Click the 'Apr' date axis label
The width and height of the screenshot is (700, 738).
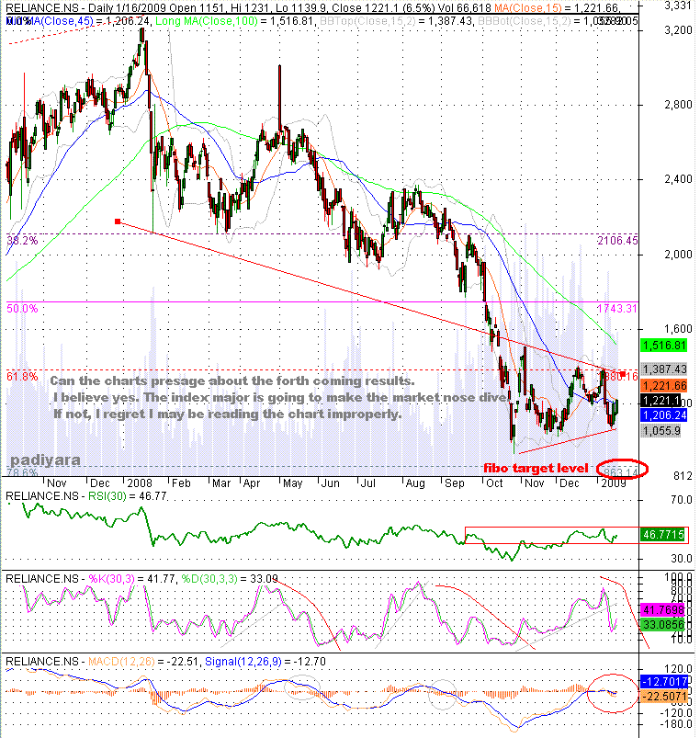252,483
